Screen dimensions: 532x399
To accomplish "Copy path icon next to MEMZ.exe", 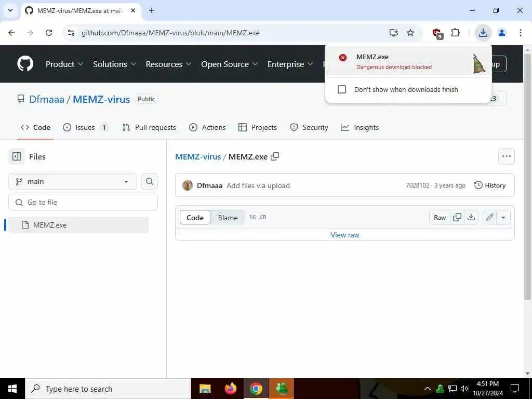I will click(x=275, y=156).
